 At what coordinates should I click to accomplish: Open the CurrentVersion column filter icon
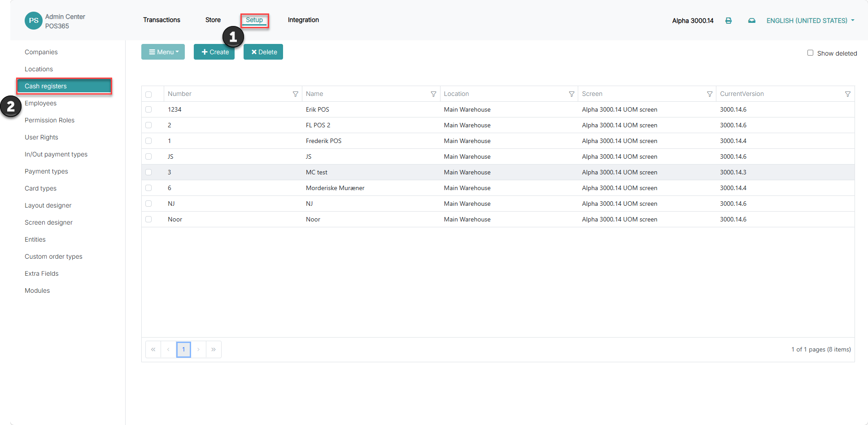click(848, 94)
